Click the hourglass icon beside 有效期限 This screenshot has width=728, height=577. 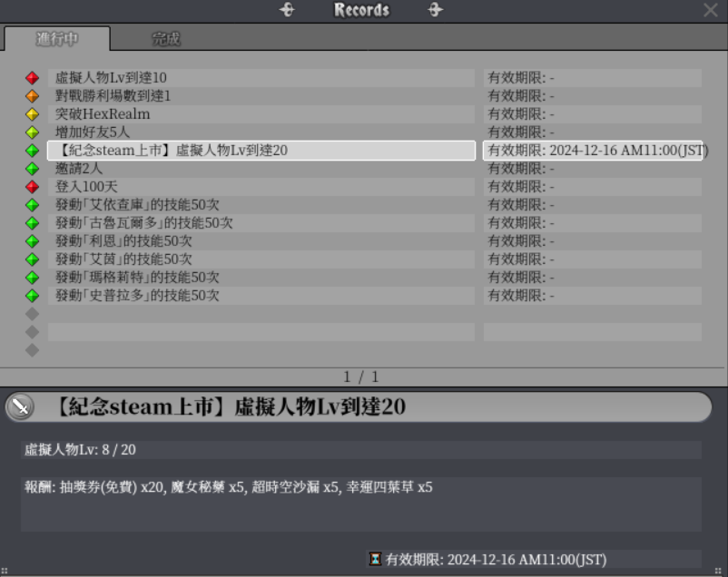[x=375, y=559]
